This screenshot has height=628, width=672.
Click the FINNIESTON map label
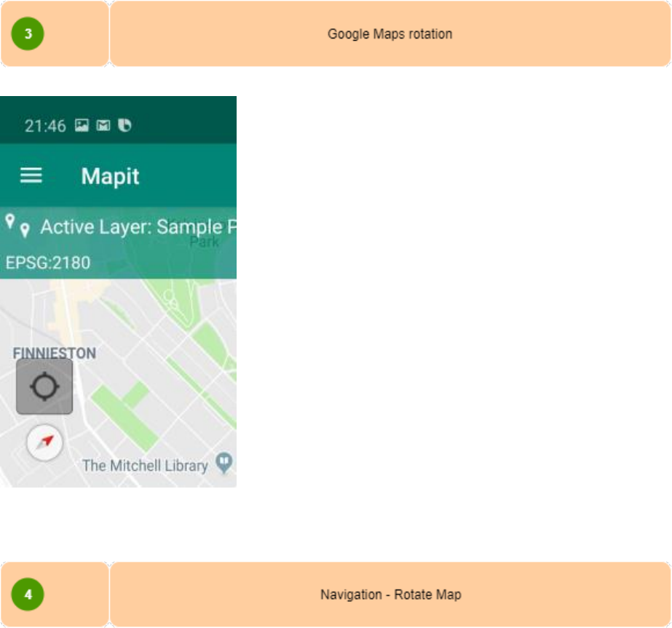[x=55, y=353]
